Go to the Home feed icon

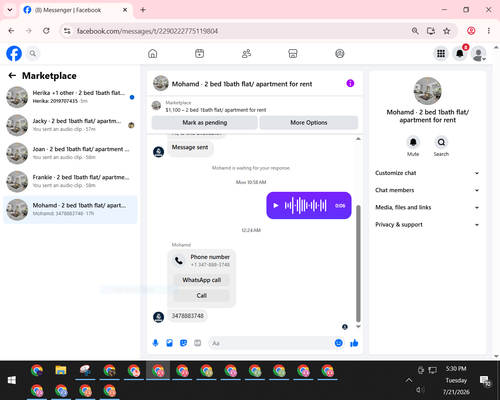(x=153, y=53)
